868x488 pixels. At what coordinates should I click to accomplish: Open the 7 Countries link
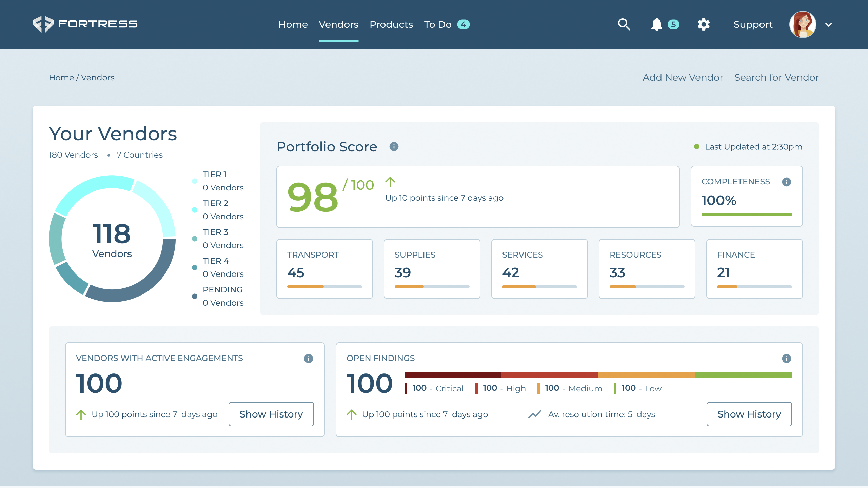click(x=140, y=155)
